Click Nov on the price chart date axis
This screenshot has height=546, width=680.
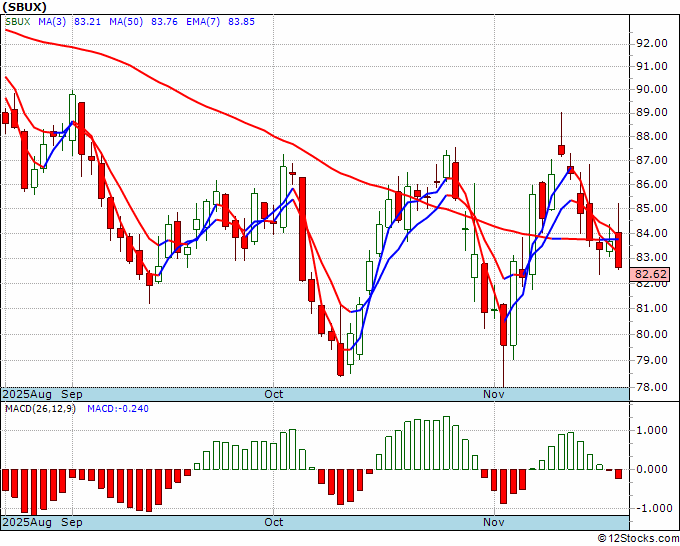[x=494, y=395]
